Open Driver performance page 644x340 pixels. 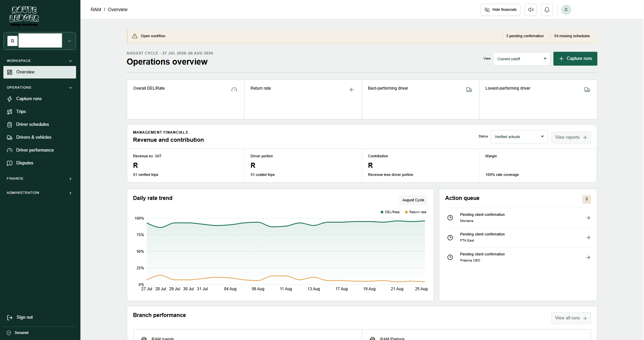[40, 150]
